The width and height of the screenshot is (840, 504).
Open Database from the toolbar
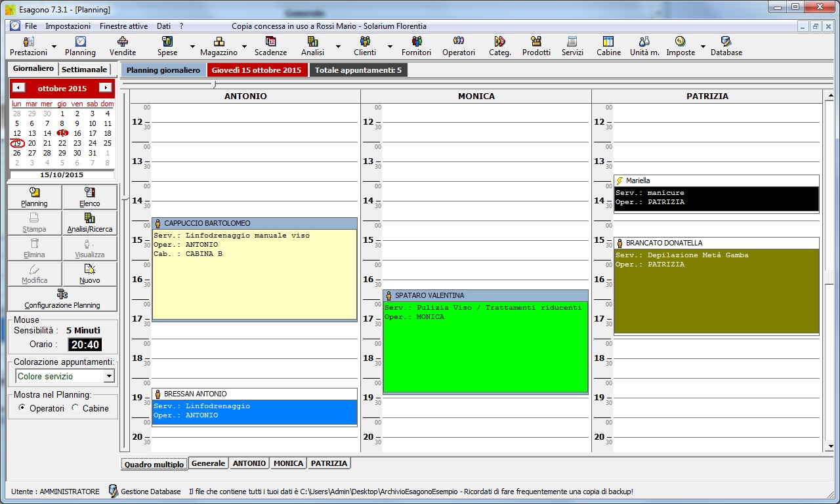coord(726,46)
